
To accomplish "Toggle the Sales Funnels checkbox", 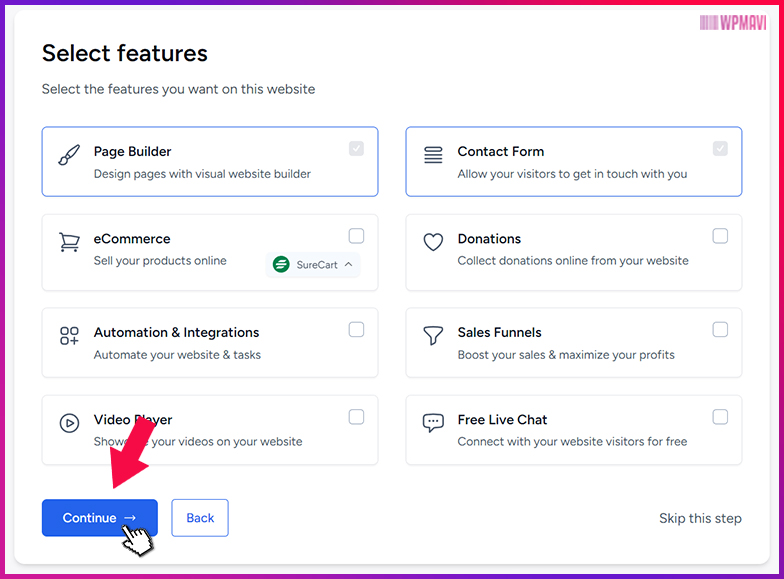I will tap(720, 330).
